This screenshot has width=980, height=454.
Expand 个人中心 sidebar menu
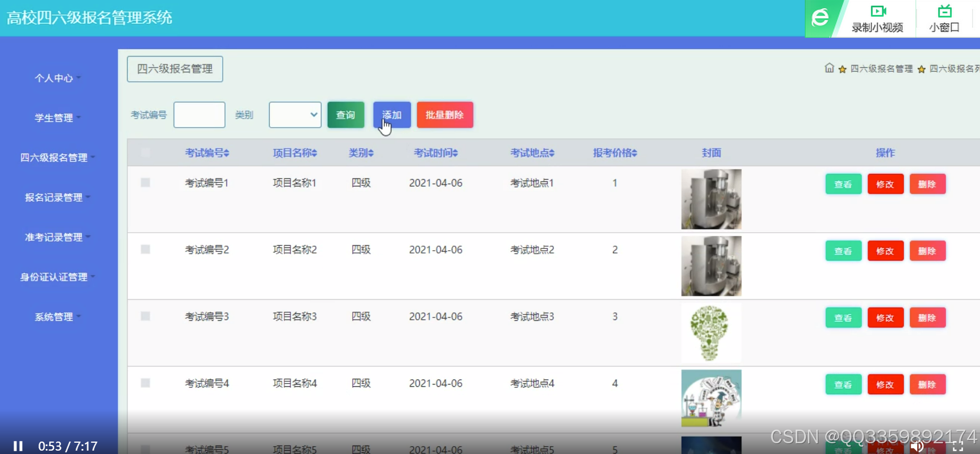(57, 78)
